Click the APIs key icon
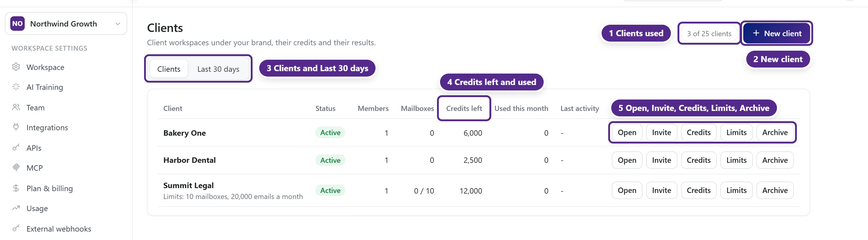Viewport: 868px width, 240px height. point(16,148)
